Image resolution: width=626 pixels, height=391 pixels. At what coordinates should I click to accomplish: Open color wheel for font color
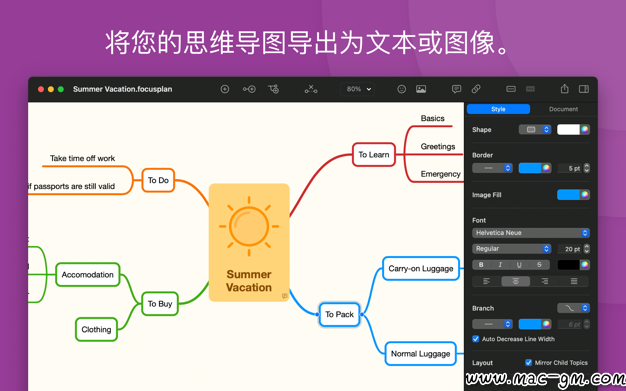pyautogui.click(x=585, y=265)
